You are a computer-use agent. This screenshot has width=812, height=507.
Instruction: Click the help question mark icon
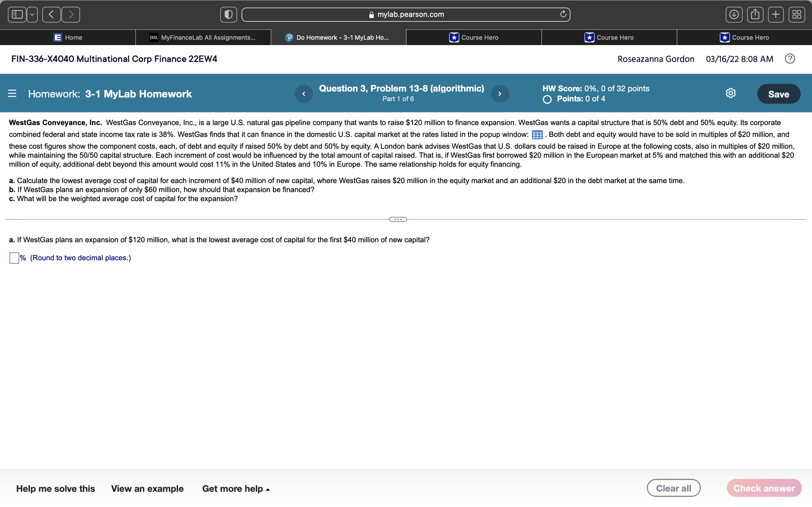(790, 59)
